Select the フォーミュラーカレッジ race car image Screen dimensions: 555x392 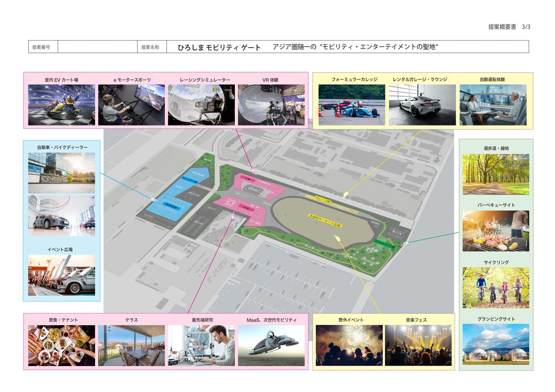(351, 105)
